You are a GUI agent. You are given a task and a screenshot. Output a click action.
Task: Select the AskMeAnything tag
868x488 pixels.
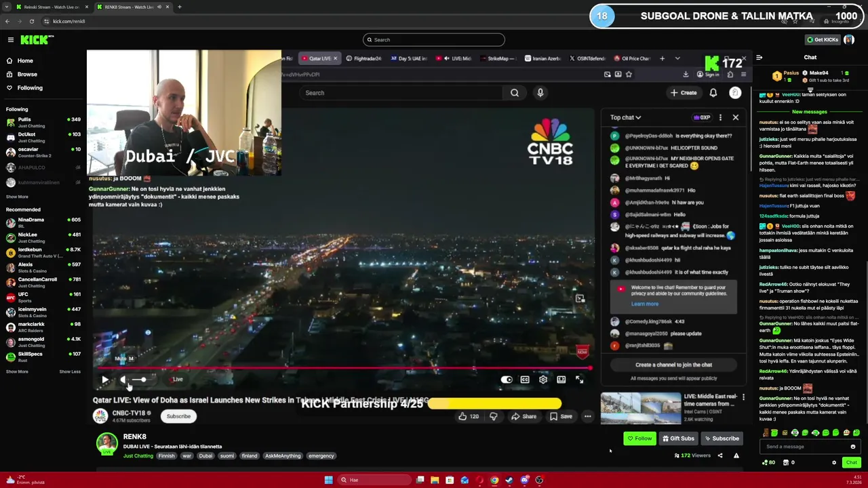pyautogui.click(x=283, y=456)
